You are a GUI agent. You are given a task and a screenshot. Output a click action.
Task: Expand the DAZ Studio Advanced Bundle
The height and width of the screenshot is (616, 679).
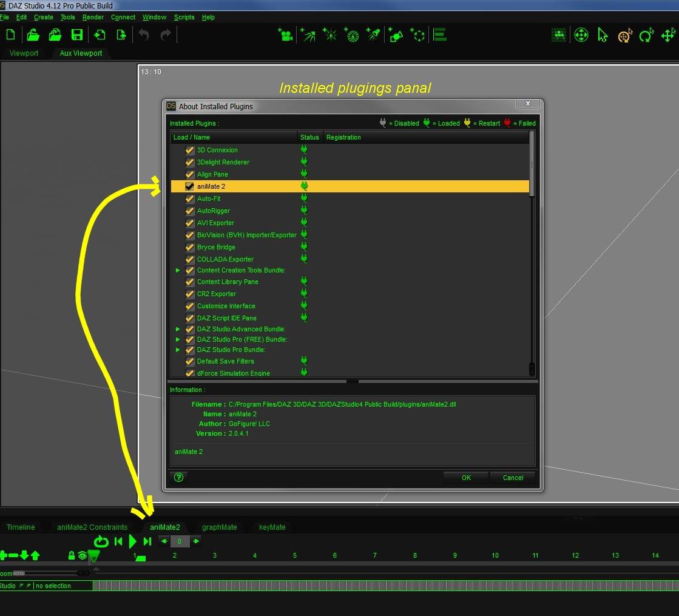point(178,329)
